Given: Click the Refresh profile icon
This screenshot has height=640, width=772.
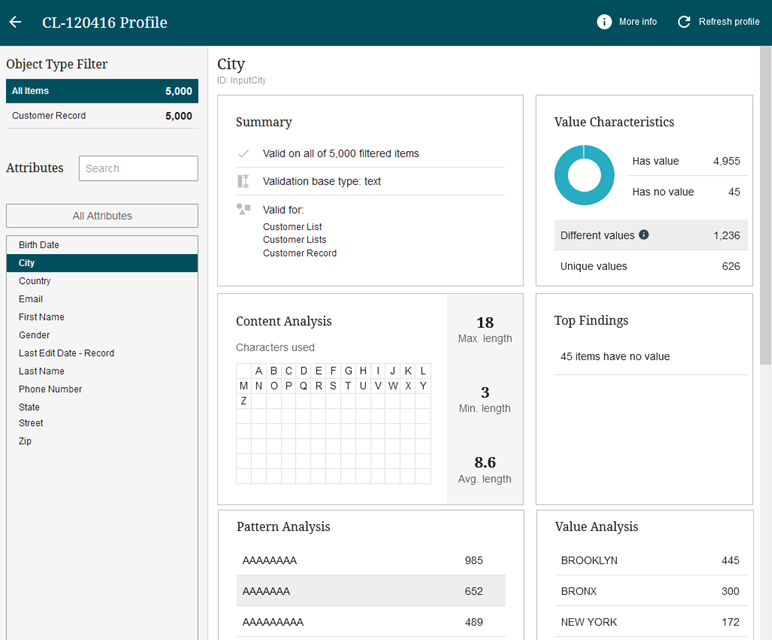Looking at the screenshot, I should point(684,22).
